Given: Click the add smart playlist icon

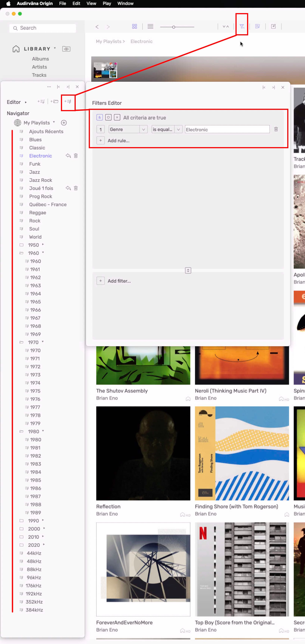Looking at the screenshot, I should pos(68,101).
